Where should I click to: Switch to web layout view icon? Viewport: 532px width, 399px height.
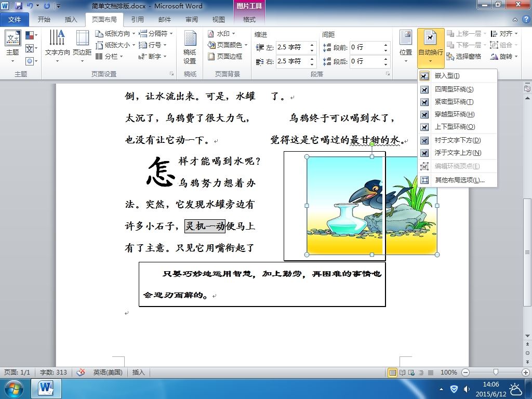coord(411,373)
